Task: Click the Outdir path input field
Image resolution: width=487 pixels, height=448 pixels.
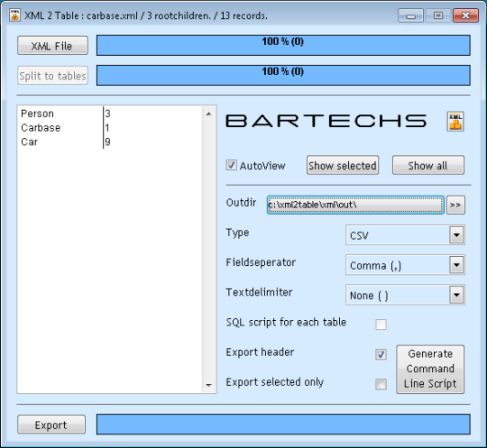Action: 355,205
